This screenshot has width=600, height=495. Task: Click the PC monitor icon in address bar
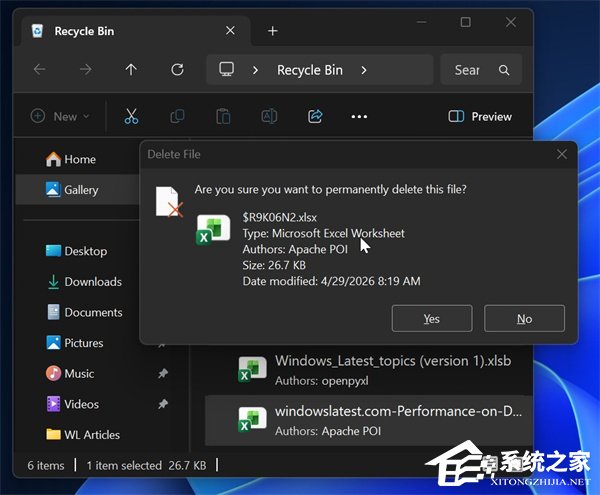coord(227,70)
